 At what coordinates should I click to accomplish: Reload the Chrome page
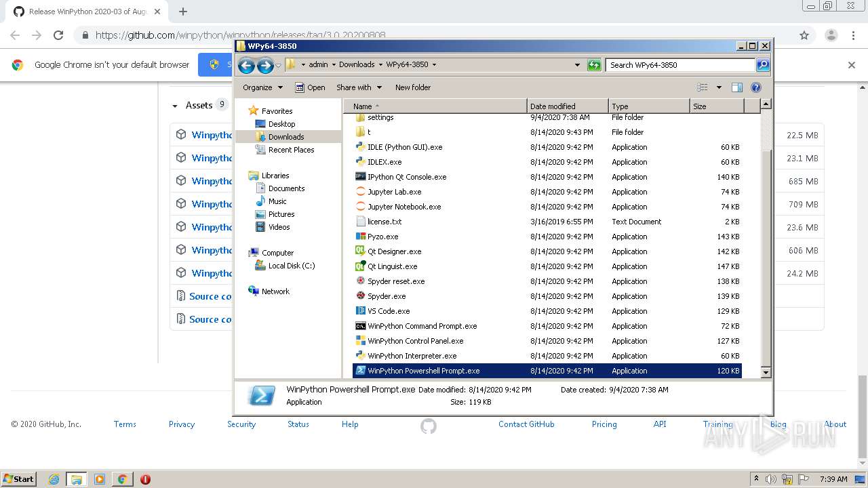tap(58, 35)
